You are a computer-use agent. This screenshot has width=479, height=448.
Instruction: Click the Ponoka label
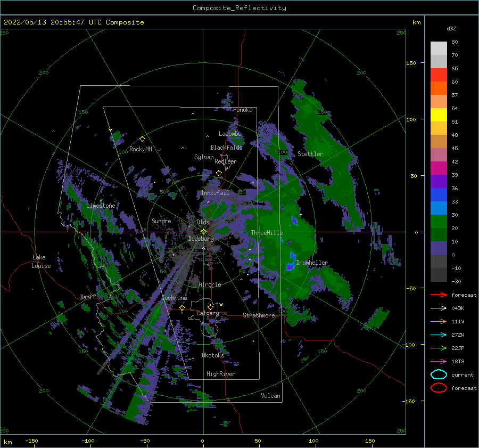coord(243,110)
